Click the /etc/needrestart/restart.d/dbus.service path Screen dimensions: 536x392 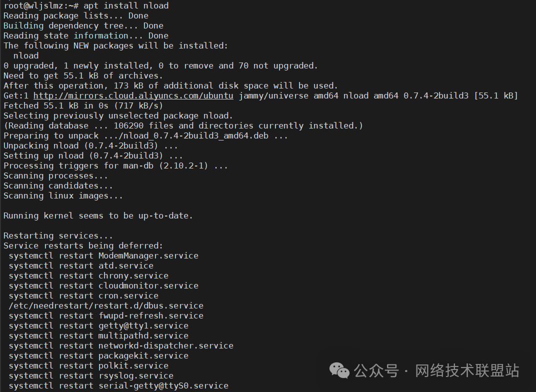pyautogui.click(x=106, y=305)
